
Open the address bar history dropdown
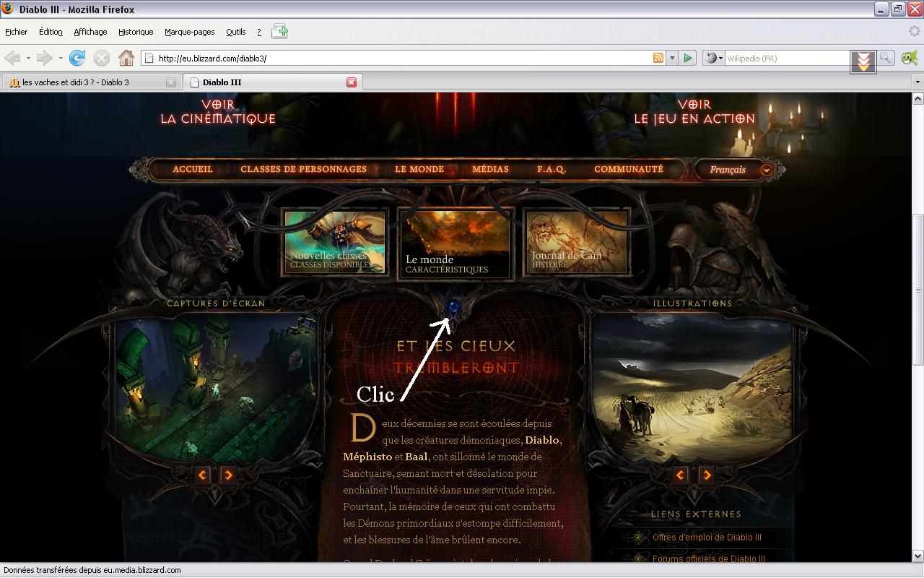[x=672, y=58]
